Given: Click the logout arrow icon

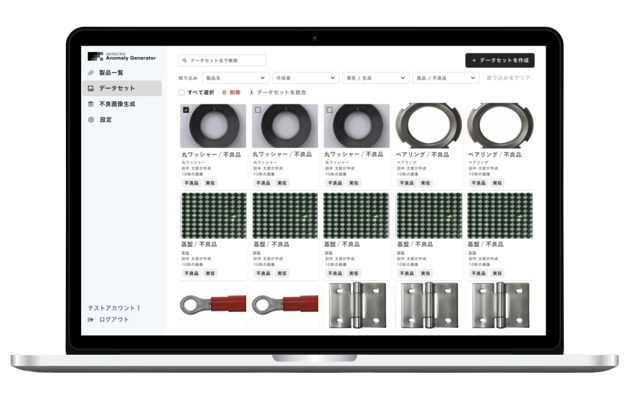Looking at the screenshot, I should [91, 320].
